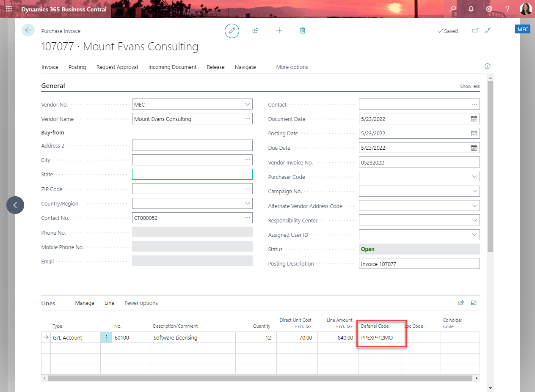Create a new invoice with plus icon
The width and height of the screenshot is (535, 392).
pyautogui.click(x=279, y=31)
